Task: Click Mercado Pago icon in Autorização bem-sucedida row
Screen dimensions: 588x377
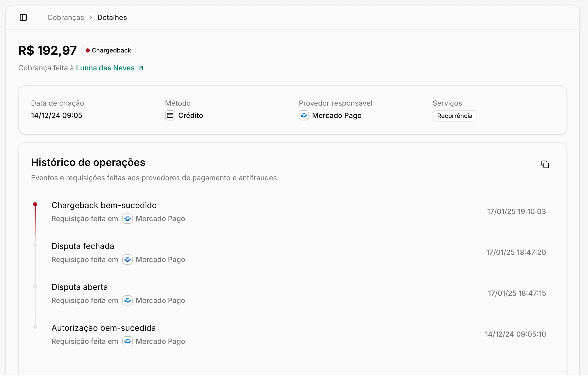Action: click(127, 341)
